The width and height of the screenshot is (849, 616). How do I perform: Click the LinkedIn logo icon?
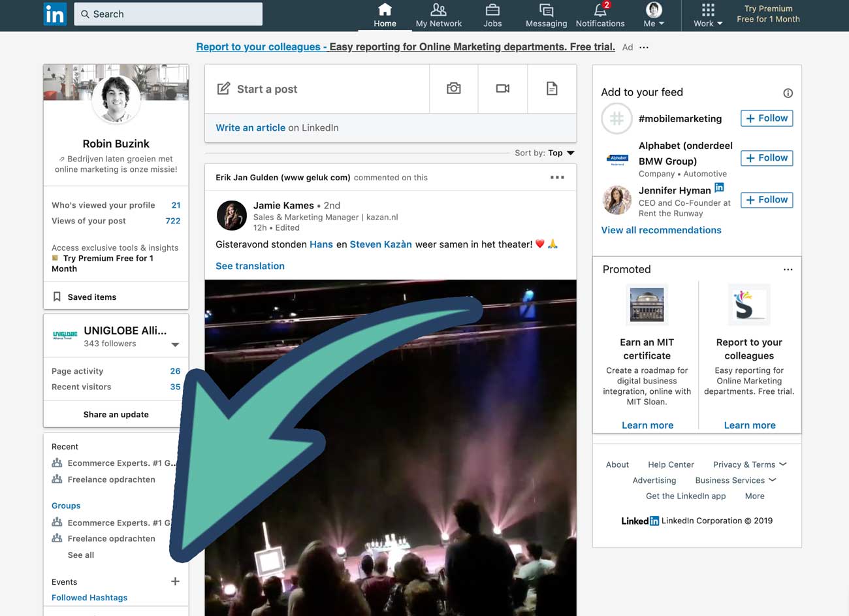(55, 14)
